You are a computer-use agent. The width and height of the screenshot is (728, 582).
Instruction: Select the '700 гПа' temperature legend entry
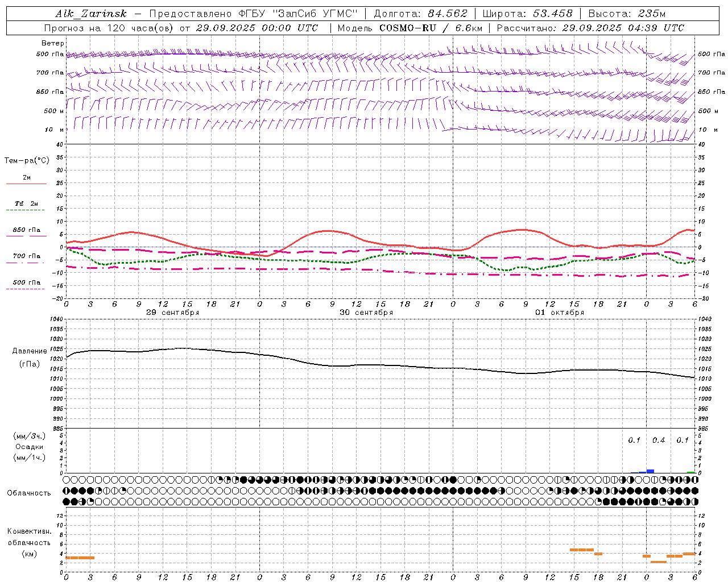(27, 256)
